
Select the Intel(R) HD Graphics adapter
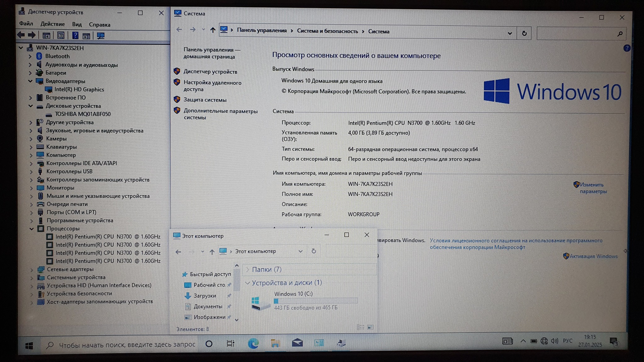(79, 90)
